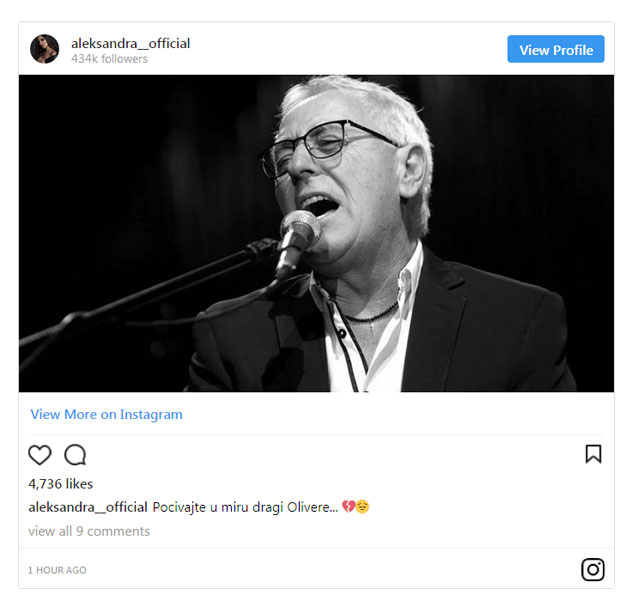This screenshot has width=620, height=613.
Task: Click the broken heart emoji in the caption
Action: point(348,506)
